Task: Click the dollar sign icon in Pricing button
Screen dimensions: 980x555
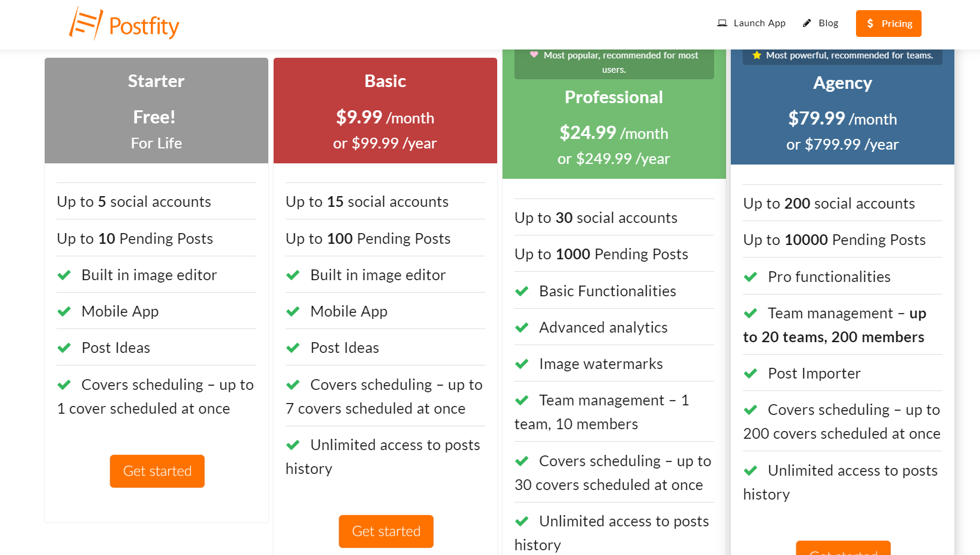Action: pos(870,23)
